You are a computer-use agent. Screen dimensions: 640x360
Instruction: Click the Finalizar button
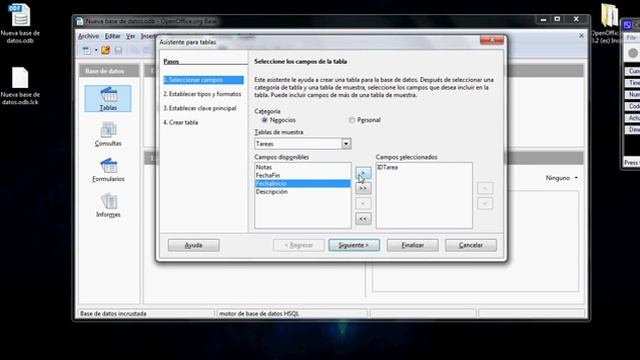tap(412, 245)
